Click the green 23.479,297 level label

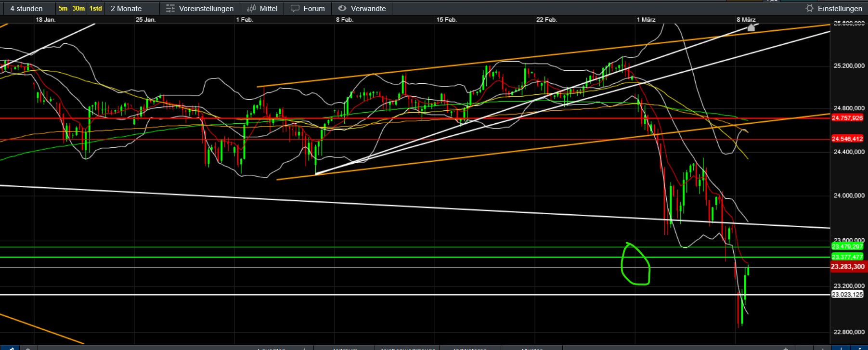[x=847, y=246]
